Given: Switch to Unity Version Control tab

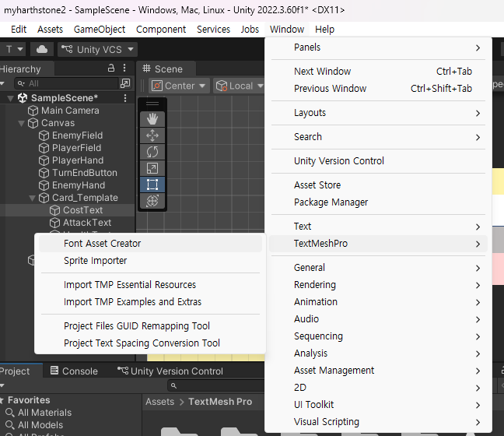Looking at the screenshot, I should point(170,371).
